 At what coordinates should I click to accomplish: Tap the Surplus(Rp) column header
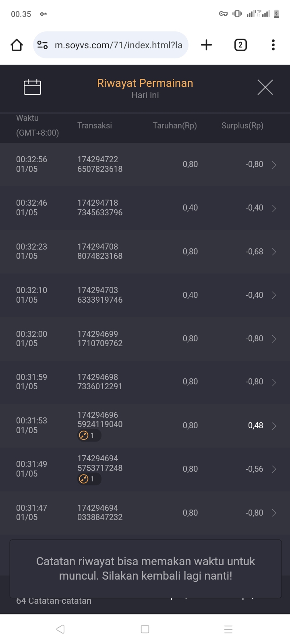(x=242, y=126)
